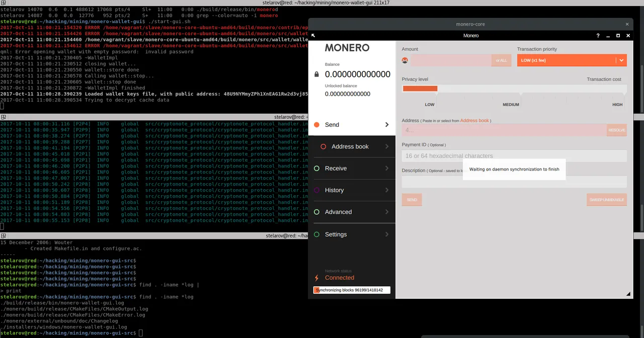The image size is (644, 338).
Task: Click the orange dot beside Send
Action: pos(316,125)
